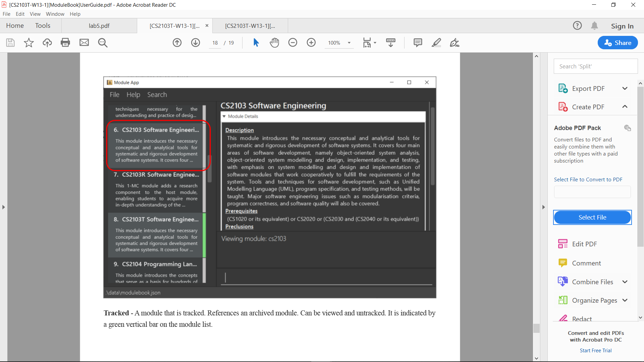Click the Start Free Trial link

coord(596,350)
